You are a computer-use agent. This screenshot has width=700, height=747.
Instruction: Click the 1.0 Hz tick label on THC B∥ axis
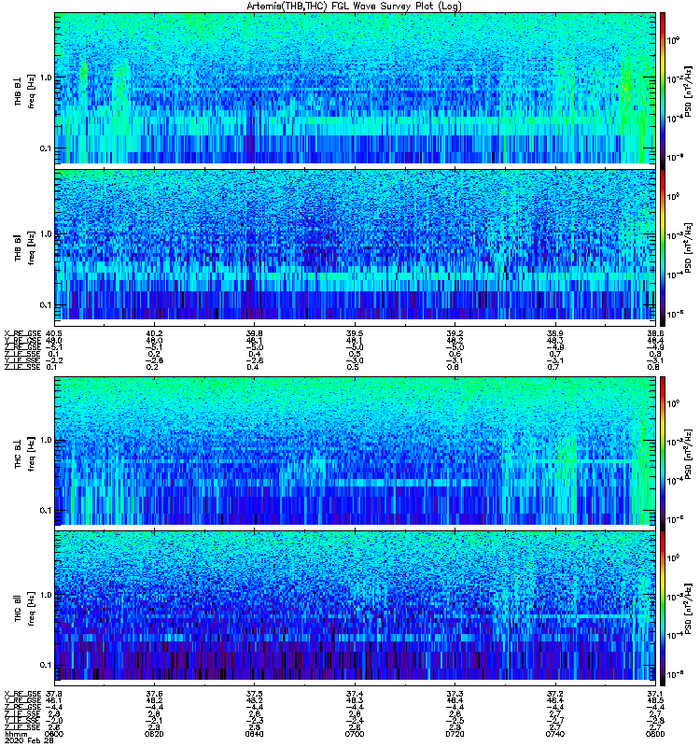pyautogui.click(x=46, y=595)
